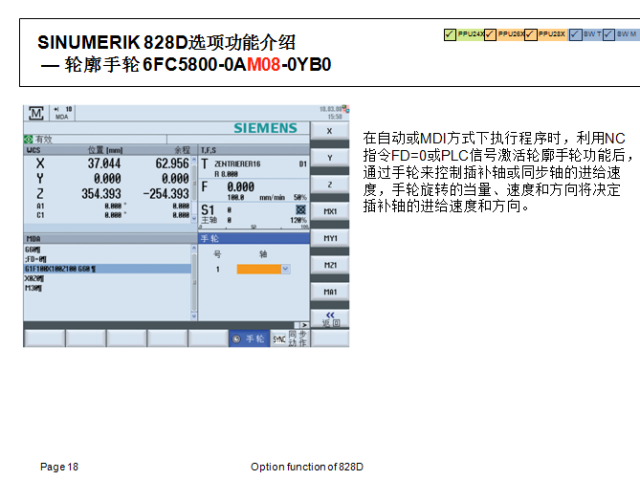Open the down arrow of MDA program scrollbar

[194, 316]
